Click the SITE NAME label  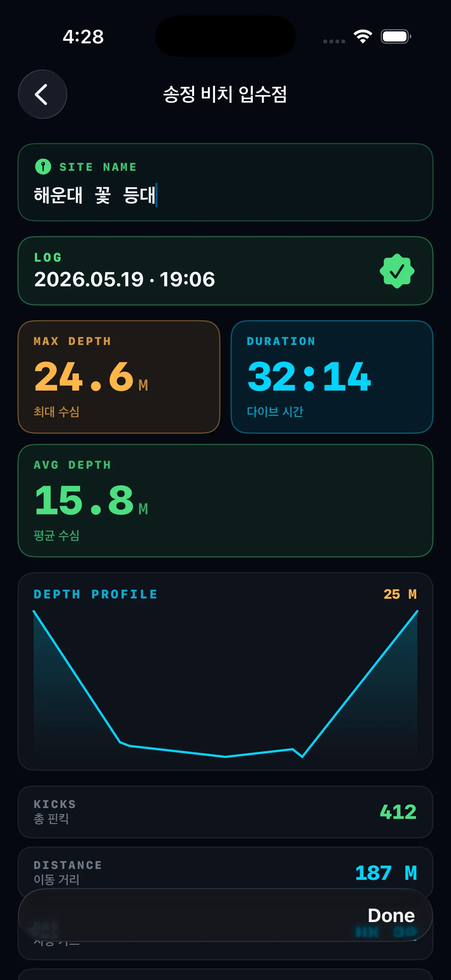tap(98, 167)
